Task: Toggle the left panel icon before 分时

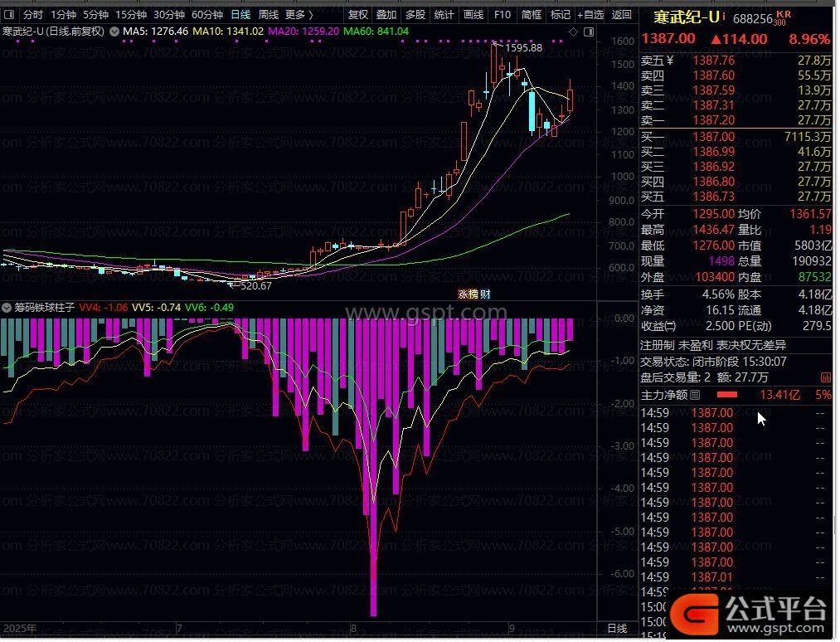Action: (10, 14)
